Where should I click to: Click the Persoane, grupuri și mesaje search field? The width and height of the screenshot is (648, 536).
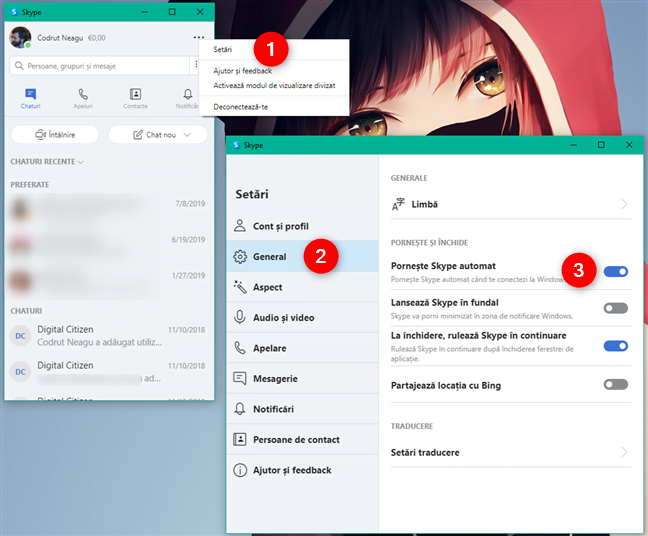coord(99,66)
